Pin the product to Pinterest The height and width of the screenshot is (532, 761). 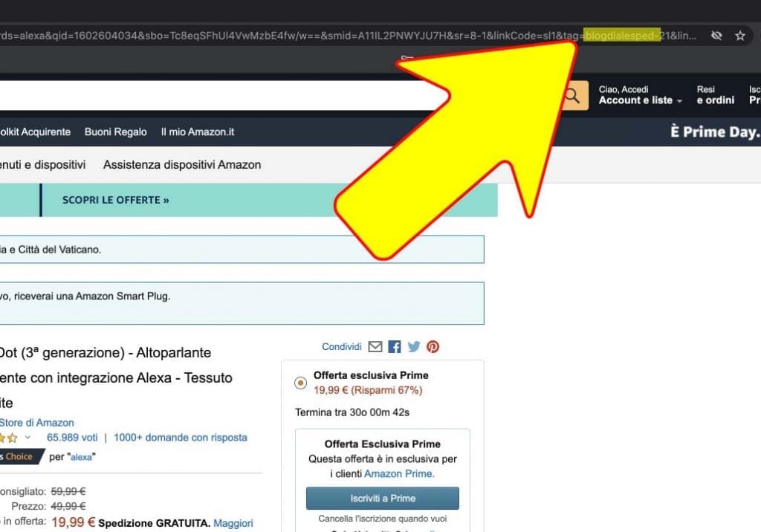(x=433, y=346)
